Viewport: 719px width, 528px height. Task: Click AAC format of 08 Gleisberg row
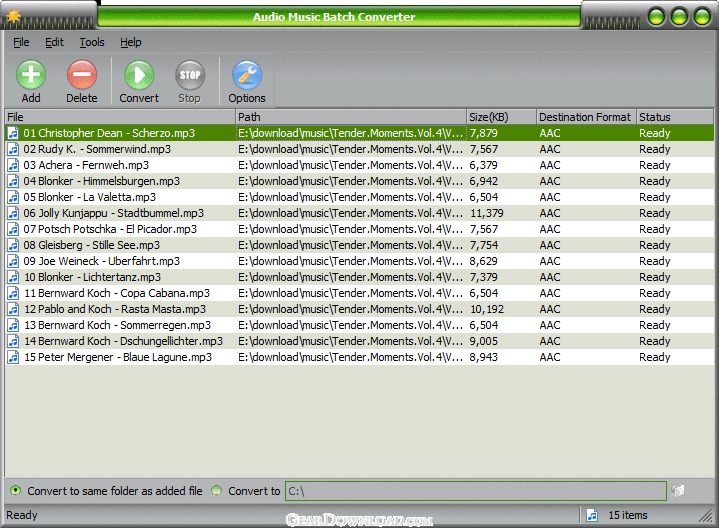pos(550,245)
